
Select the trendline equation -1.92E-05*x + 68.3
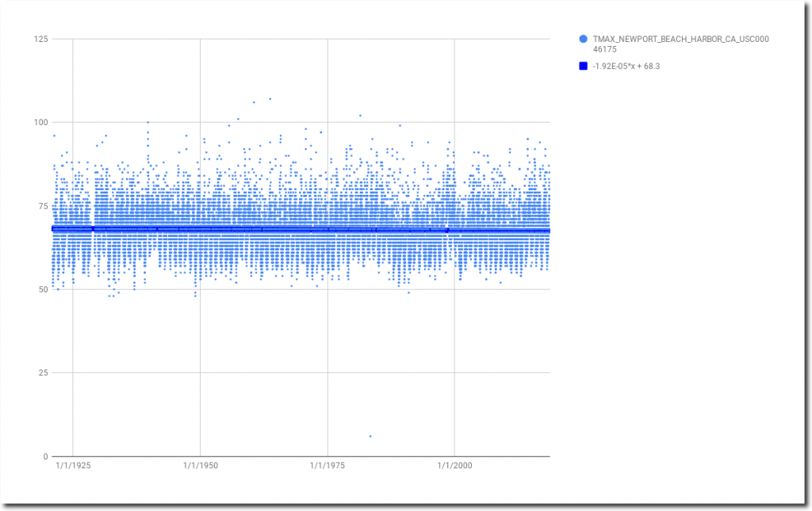pyautogui.click(x=626, y=67)
